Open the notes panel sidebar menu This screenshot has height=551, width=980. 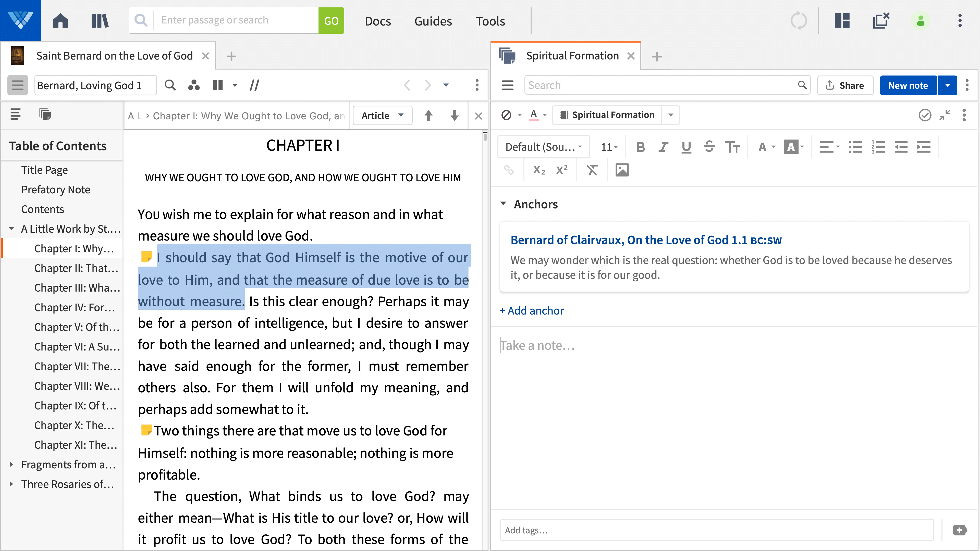tap(508, 85)
